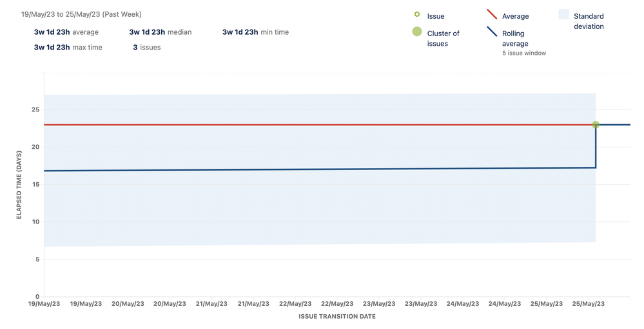Click the red average line on chart
This screenshot has height=329, width=644.
320,125
